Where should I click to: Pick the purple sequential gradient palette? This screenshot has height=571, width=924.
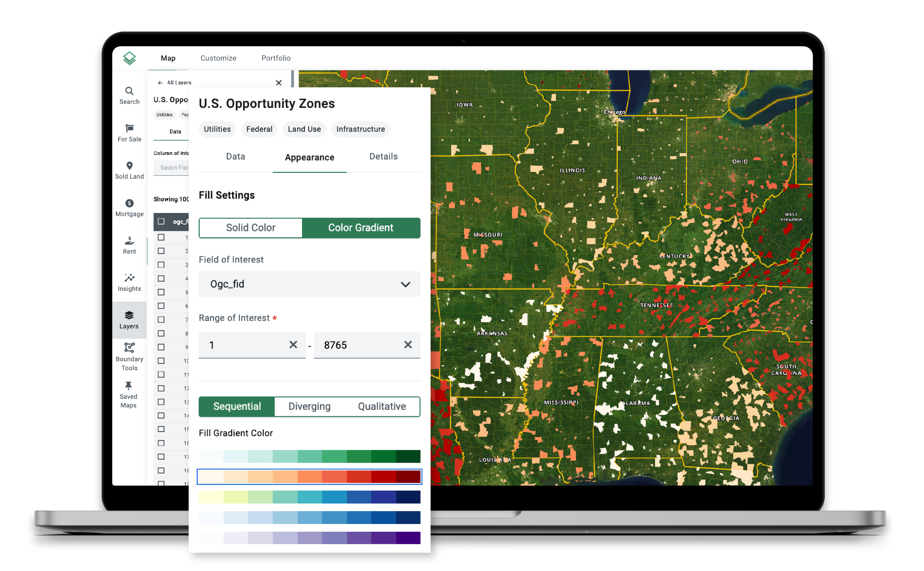tap(309, 538)
